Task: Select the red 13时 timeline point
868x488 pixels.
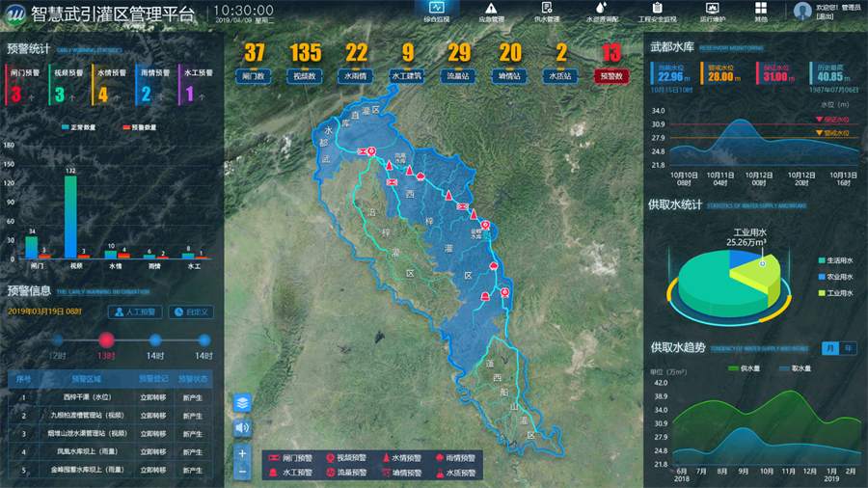Action: click(106, 339)
